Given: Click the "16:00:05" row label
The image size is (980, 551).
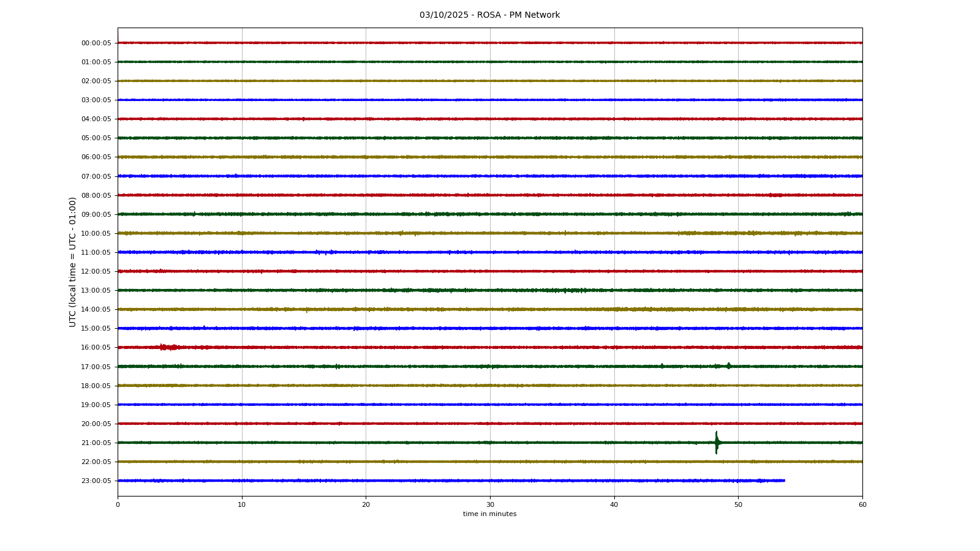Looking at the screenshot, I should point(96,347).
